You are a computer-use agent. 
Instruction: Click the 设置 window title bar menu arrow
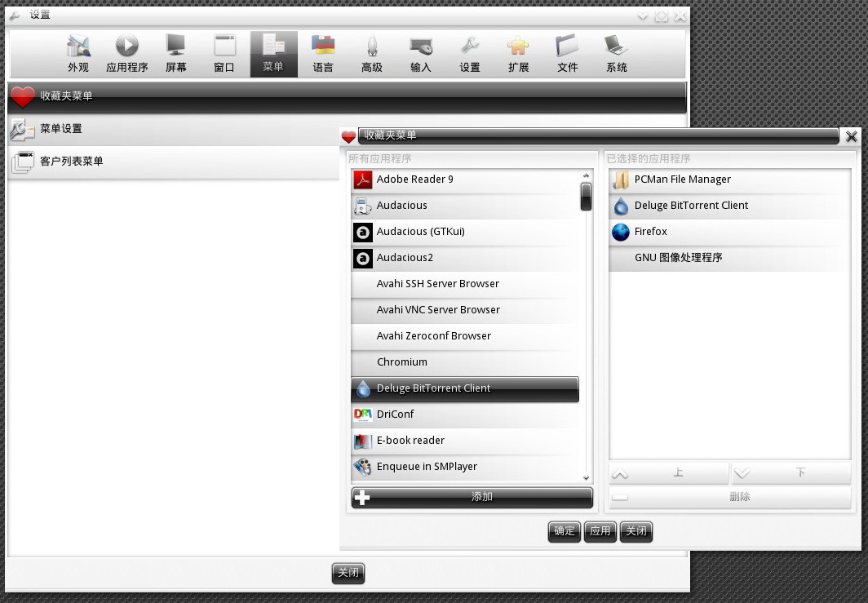[x=643, y=16]
